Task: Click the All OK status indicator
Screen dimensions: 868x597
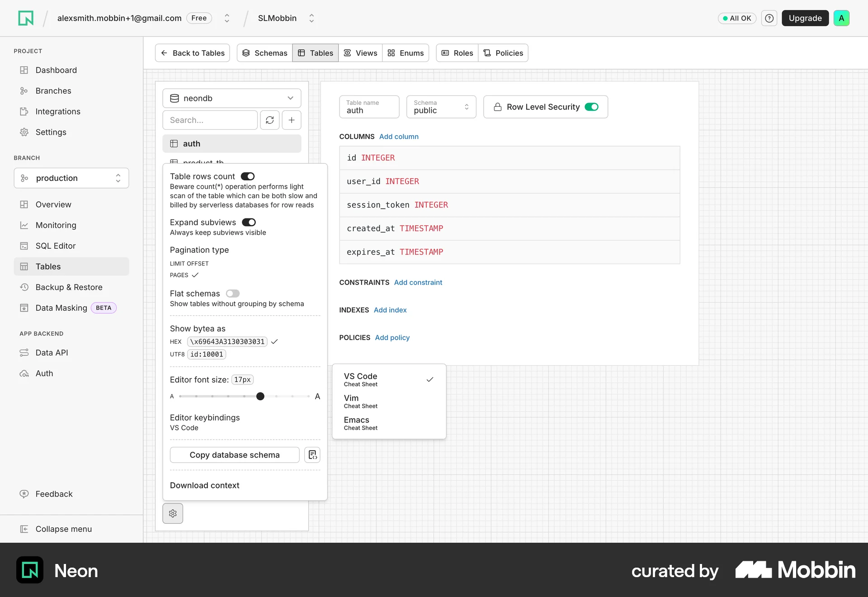Action: coord(737,18)
